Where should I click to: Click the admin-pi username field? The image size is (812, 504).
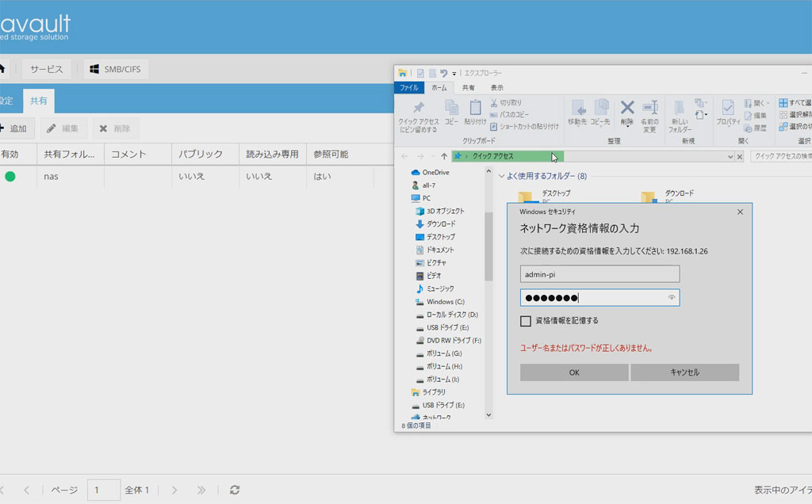pos(599,274)
